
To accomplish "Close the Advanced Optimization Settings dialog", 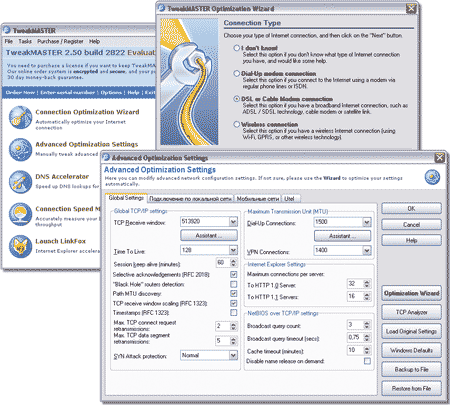I will [440, 157].
